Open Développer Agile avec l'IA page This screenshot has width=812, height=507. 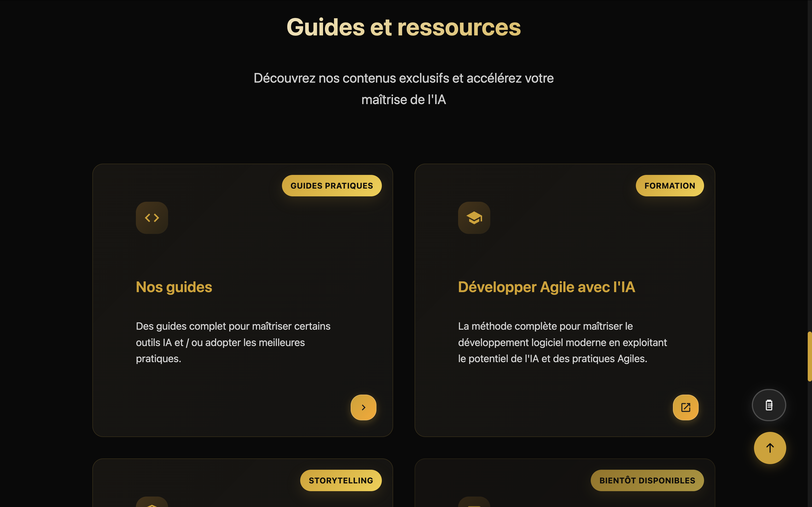click(x=546, y=287)
